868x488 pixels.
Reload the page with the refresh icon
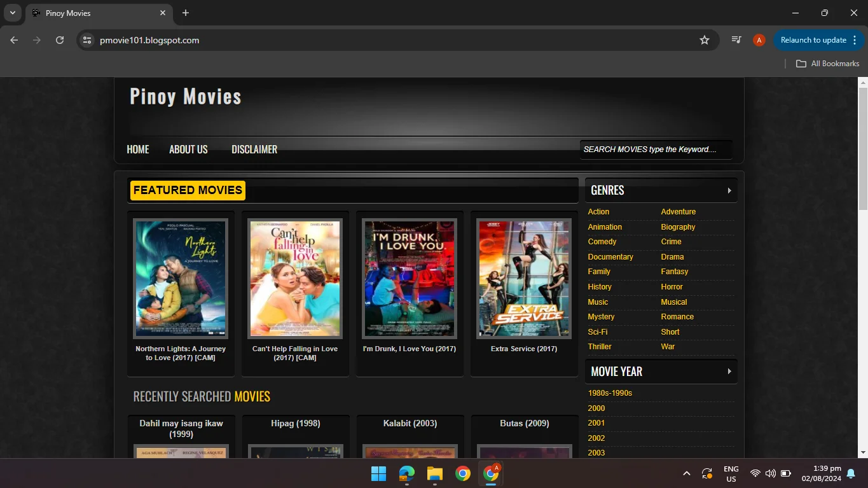[60, 40]
